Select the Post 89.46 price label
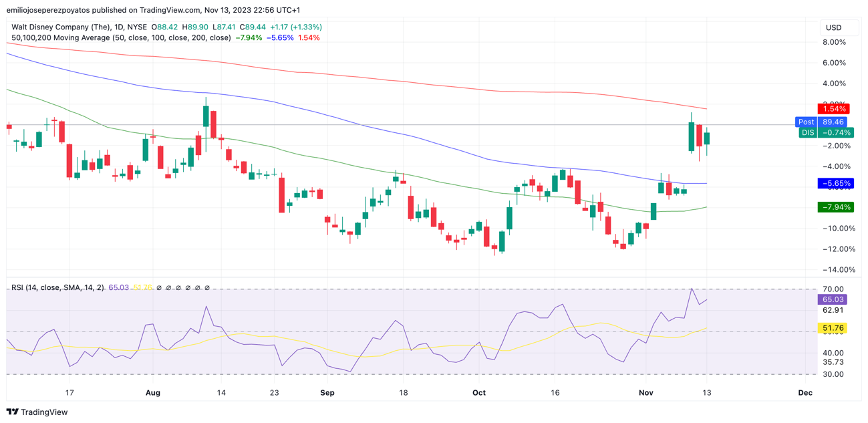This screenshot has height=423, width=868. point(822,122)
